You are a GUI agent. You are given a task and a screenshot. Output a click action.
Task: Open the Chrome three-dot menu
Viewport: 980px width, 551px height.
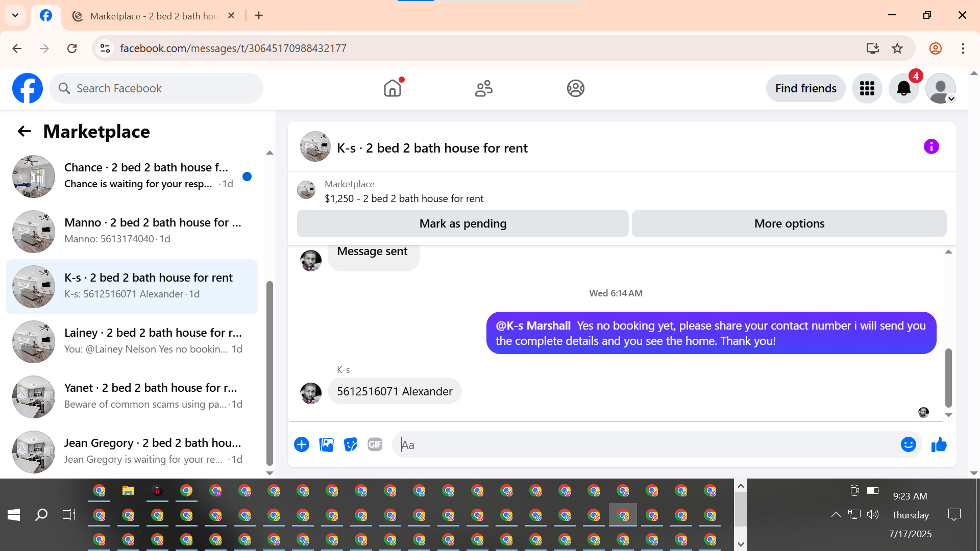click(x=963, y=48)
